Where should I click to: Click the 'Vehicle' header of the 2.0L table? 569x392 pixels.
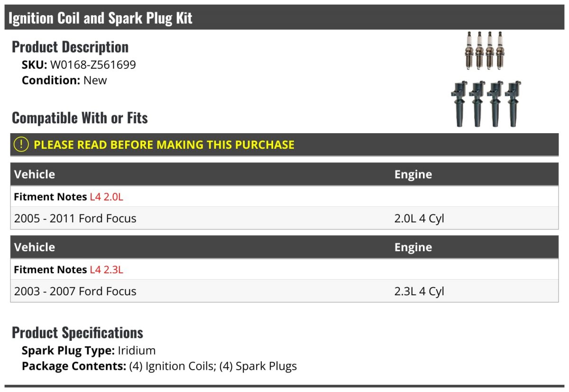point(35,174)
